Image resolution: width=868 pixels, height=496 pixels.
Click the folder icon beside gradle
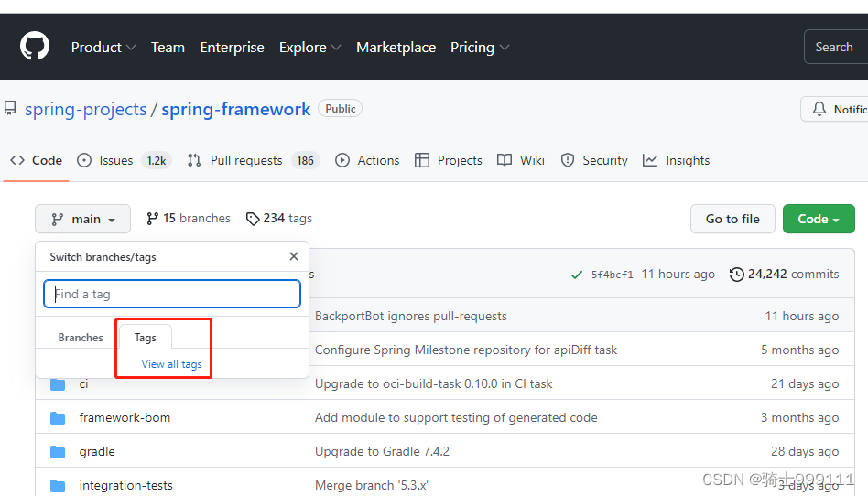pos(58,452)
